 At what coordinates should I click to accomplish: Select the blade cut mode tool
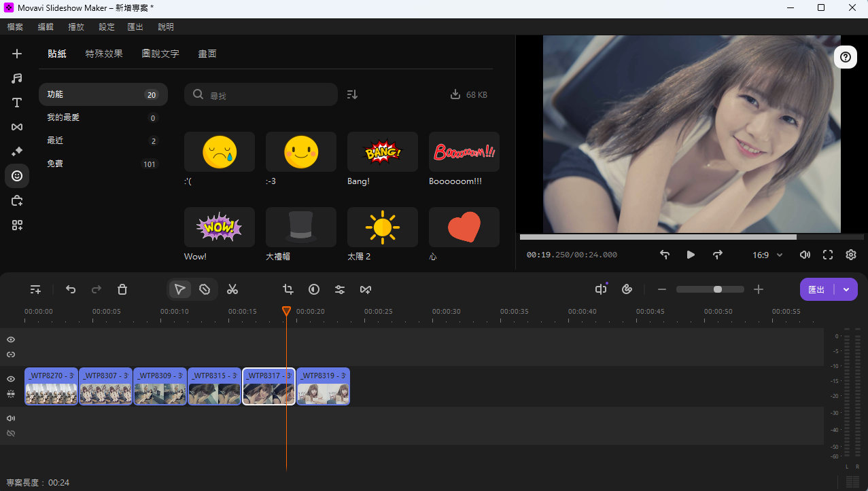coord(205,289)
